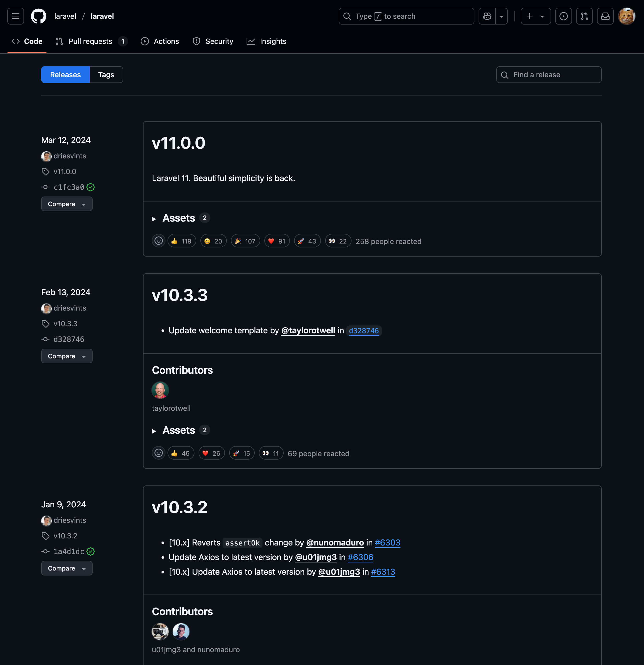The width and height of the screenshot is (644, 665).
Task: Open the hamburger navigation menu
Action: [x=15, y=16]
